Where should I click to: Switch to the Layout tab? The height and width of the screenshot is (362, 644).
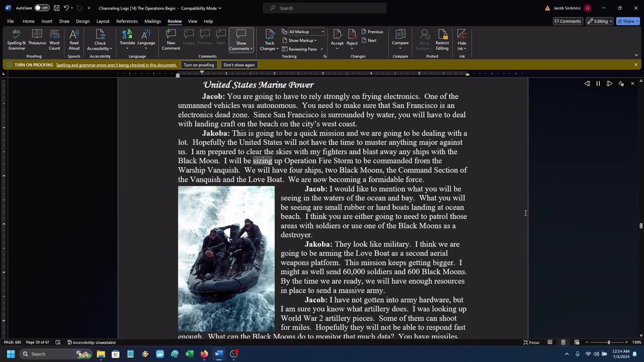pos(103,21)
